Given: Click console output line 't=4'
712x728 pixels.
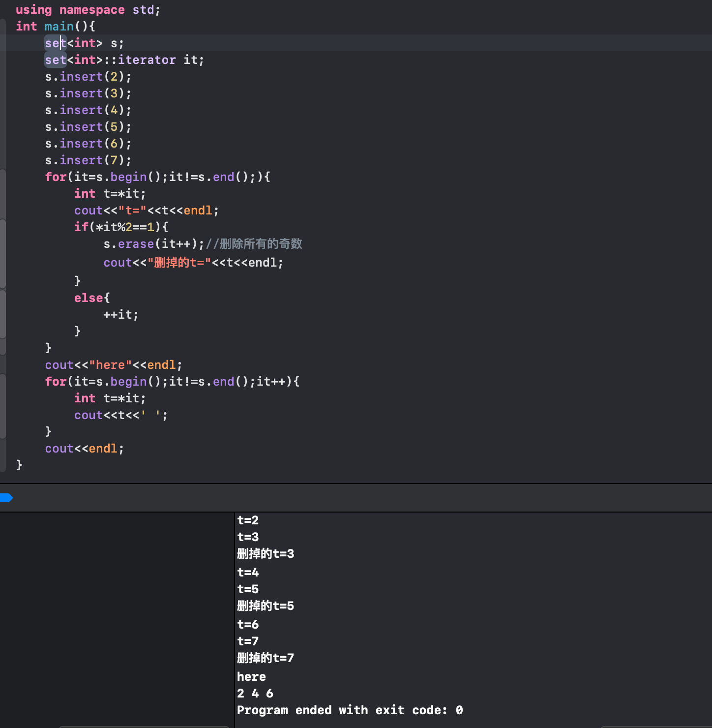Looking at the screenshot, I should [248, 573].
